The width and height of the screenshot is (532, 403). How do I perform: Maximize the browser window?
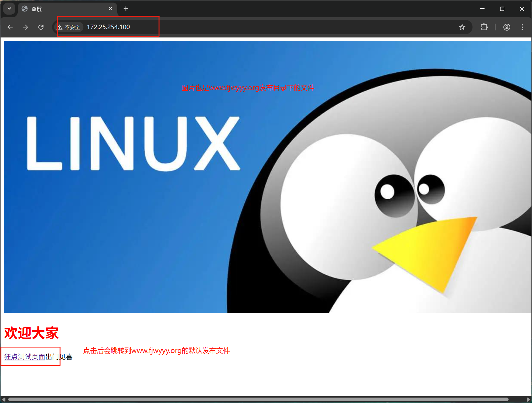coord(502,9)
